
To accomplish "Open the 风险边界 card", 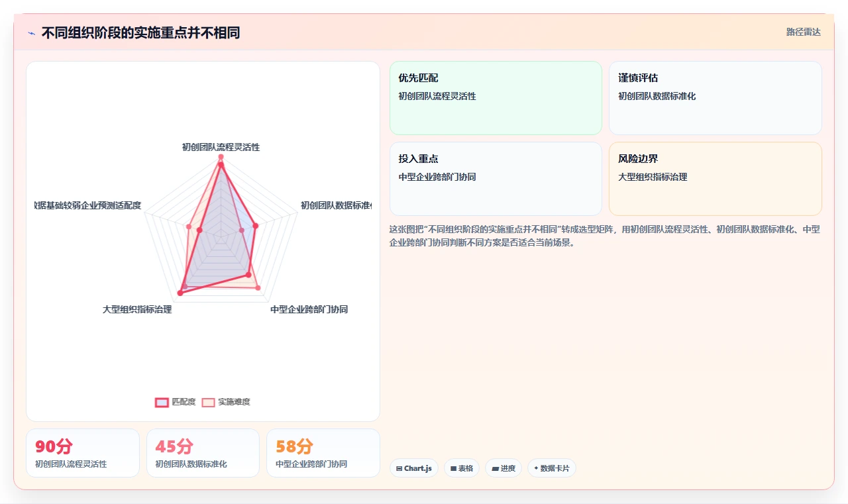I will point(715,179).
